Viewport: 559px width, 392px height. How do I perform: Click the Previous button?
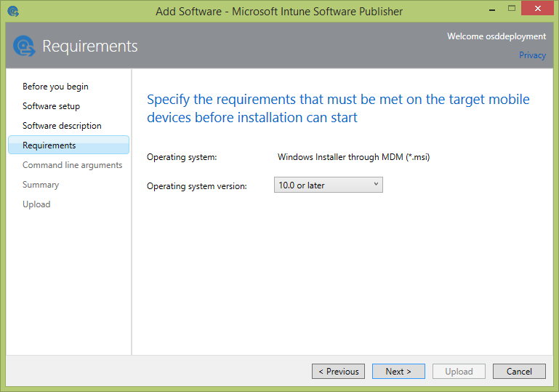tap(339, 372)
